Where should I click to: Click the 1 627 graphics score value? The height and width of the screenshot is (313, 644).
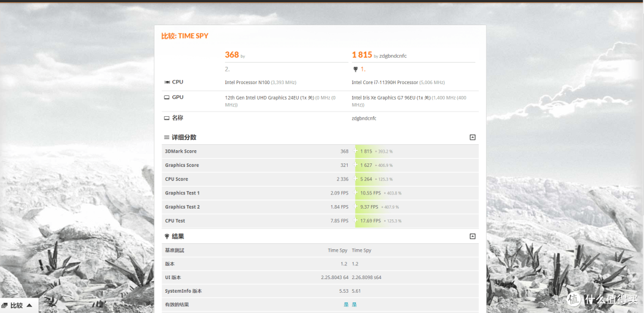[x=366, y=165]
